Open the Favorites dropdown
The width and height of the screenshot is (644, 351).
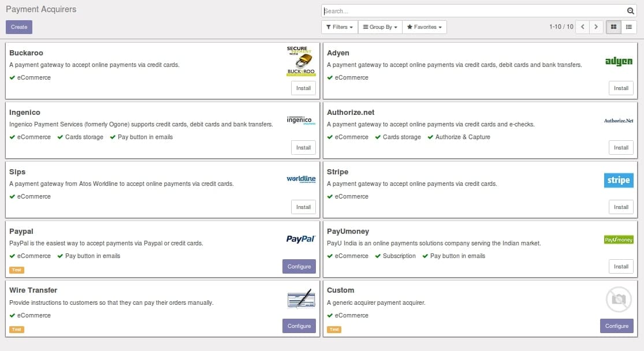pyautogui.click(x=425, y=27)
